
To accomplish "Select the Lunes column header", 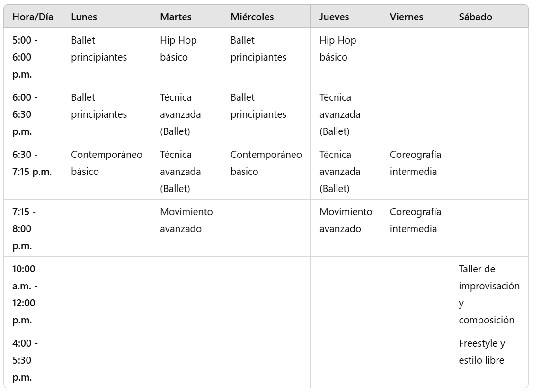I will coord(106,17).
